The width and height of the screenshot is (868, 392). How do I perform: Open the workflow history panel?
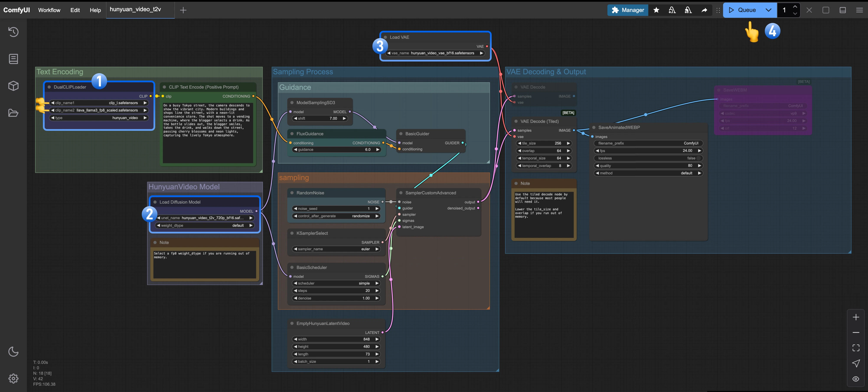click(x=13, y=32)
